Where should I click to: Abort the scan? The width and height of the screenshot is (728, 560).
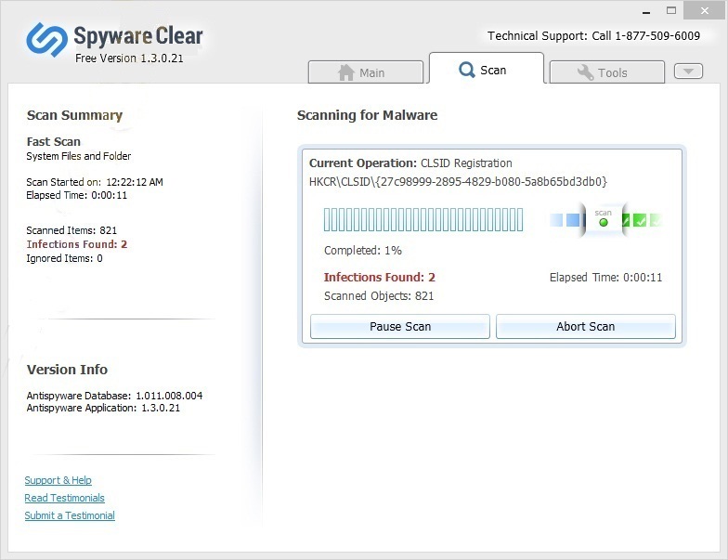click(585, 327)
